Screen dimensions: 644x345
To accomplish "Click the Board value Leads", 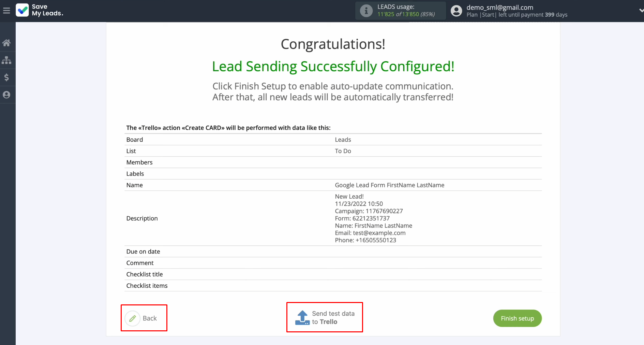I will coord(343,140).
